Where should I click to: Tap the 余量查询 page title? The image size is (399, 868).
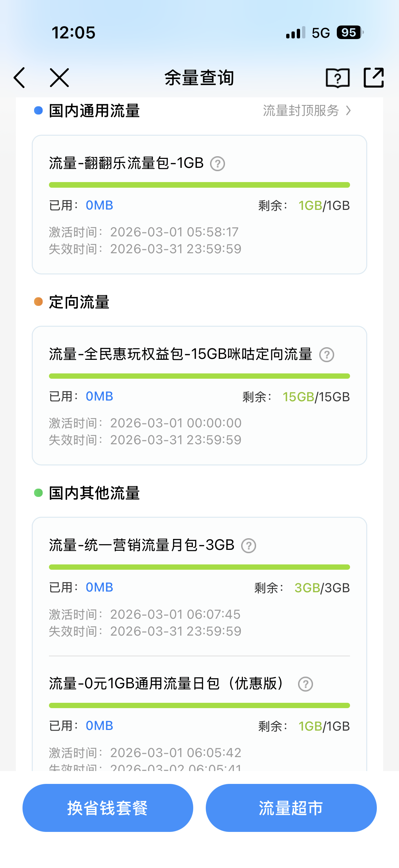point(199,78)
